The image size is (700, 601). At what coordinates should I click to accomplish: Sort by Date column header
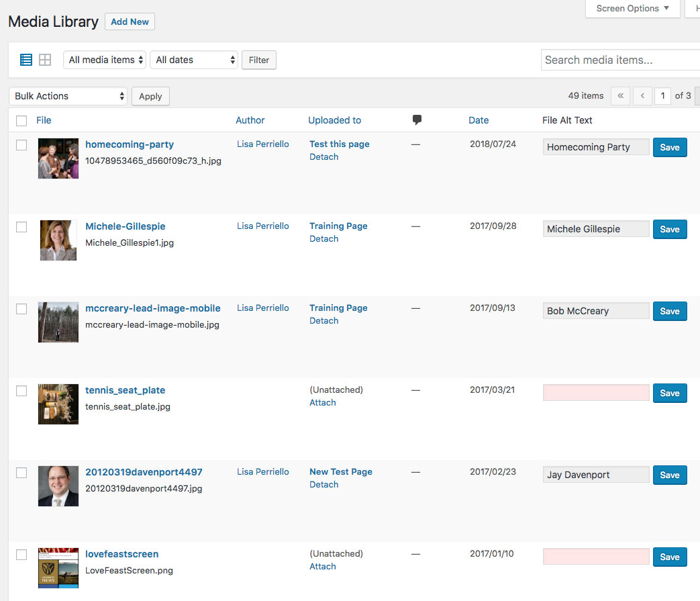pos(479,120)
